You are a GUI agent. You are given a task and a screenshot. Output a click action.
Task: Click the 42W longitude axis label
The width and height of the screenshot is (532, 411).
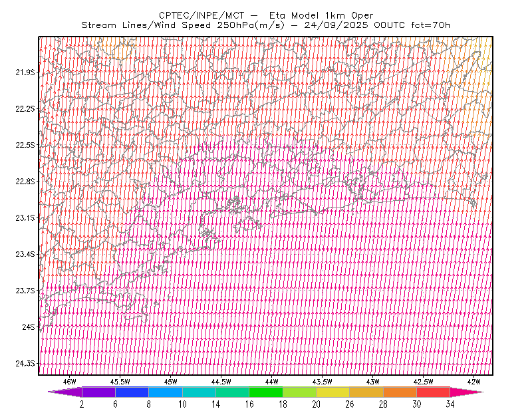click(x=473, y=382)
